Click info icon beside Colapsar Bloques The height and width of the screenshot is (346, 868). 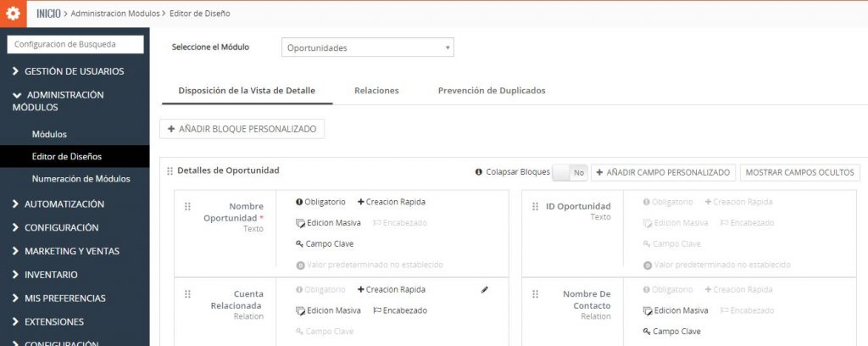[479, 172]
